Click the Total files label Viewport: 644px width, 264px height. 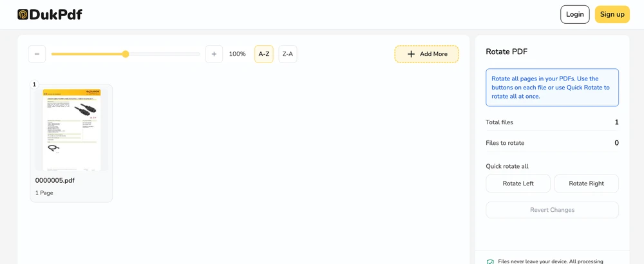(500, 122)
